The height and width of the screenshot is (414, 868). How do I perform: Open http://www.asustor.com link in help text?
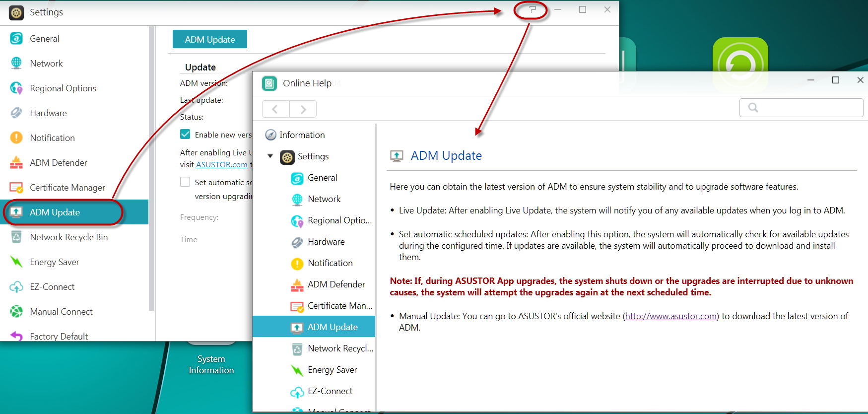click(x=671, y=316)
